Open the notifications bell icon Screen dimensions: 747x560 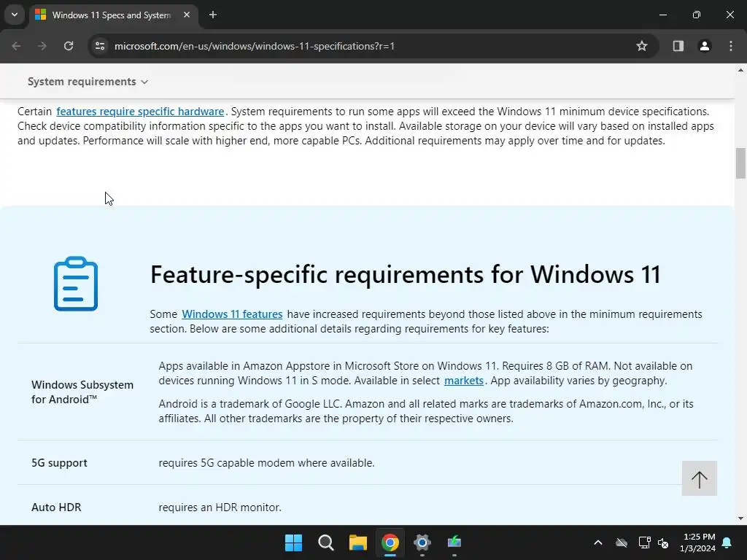click(x=727, y=542)
